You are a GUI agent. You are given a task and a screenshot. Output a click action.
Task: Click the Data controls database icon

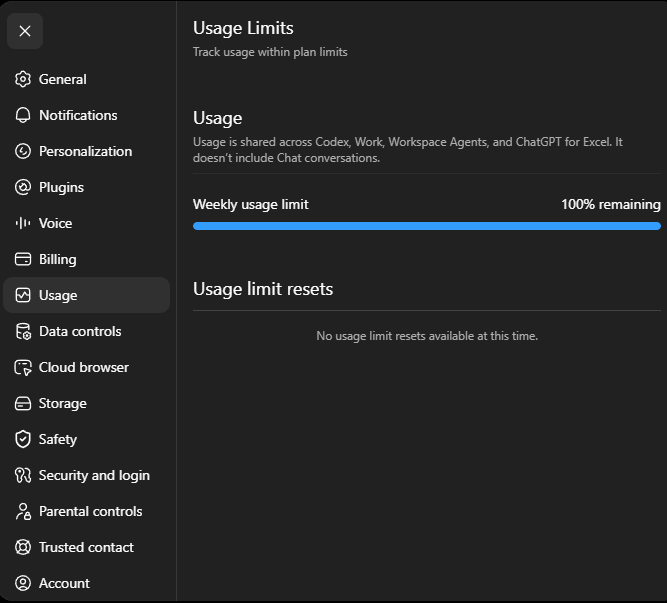(x=23, y=331)
